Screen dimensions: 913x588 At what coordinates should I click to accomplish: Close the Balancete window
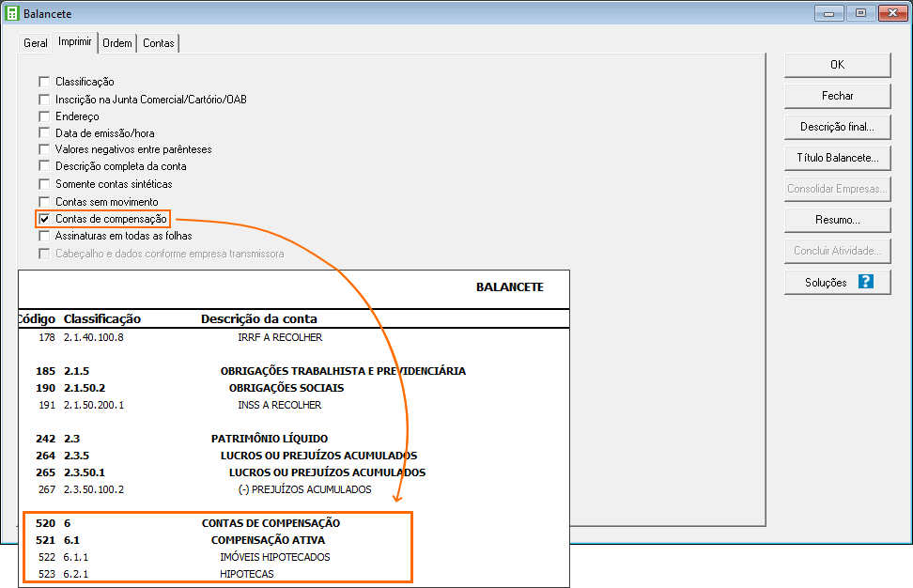click(892, 13)
